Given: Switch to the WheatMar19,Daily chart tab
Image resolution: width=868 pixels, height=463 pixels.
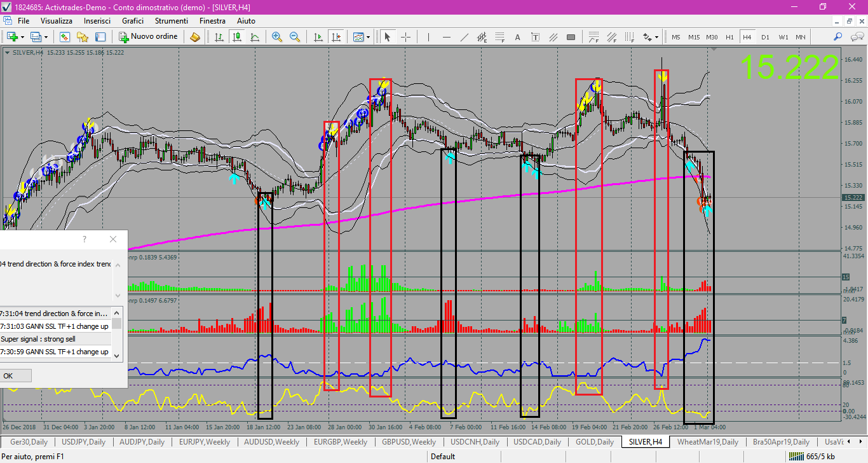Looking at the screenshot, I should pyautogui.click(x=708, y=442).
